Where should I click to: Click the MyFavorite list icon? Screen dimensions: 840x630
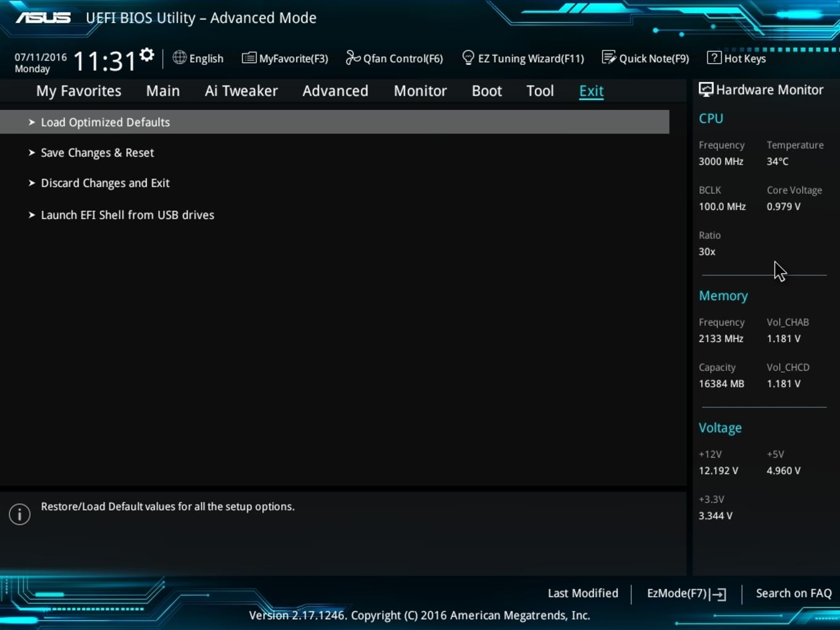(x=249, y=58)
